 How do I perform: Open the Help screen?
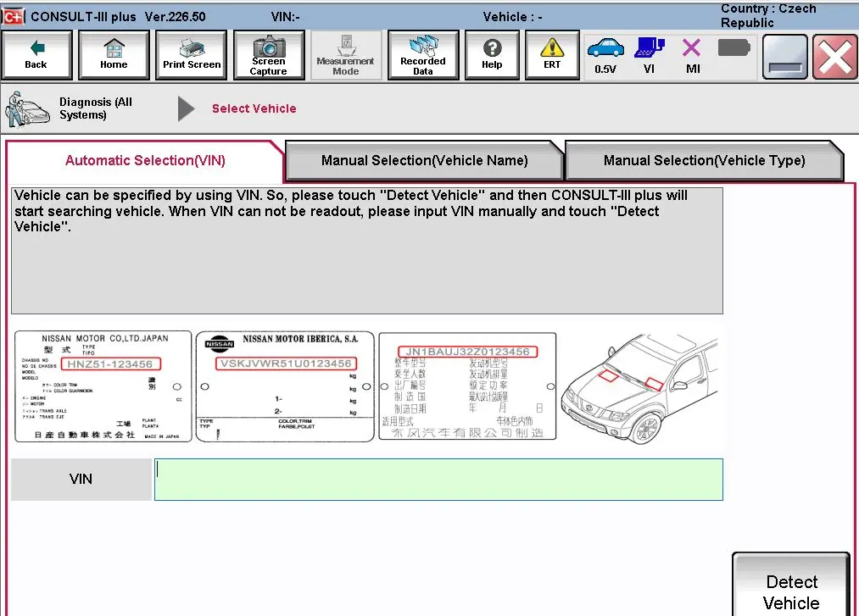(492, 55)
